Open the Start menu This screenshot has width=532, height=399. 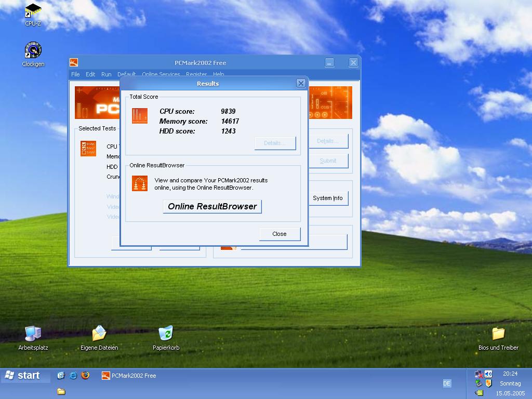25,375
